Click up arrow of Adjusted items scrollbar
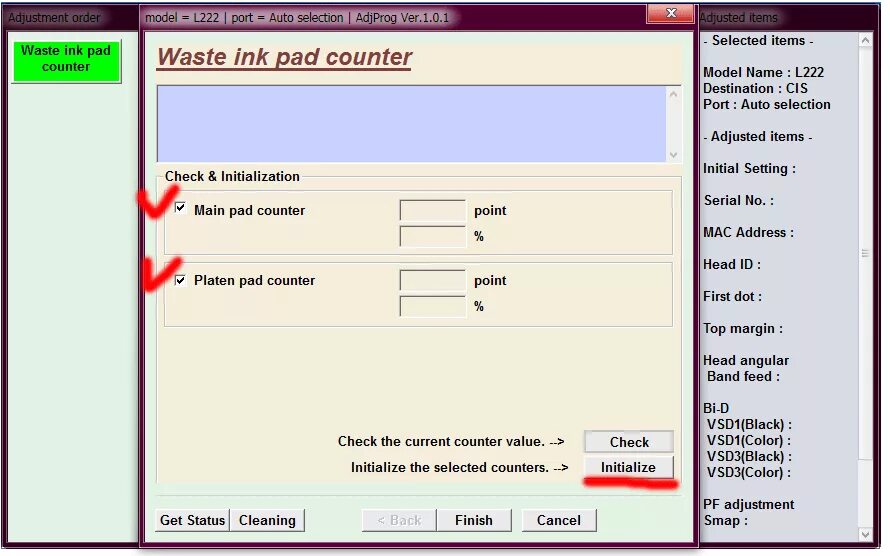 [x=865, y=41]
